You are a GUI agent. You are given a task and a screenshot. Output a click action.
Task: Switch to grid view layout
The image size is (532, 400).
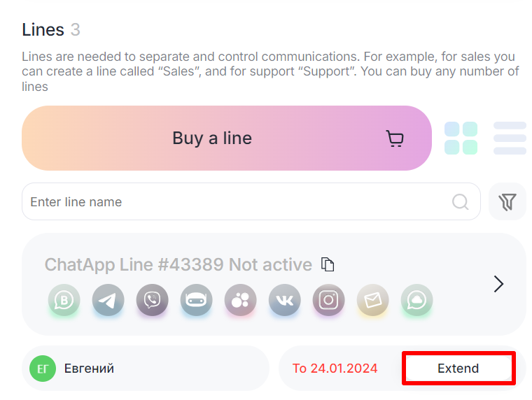pyautogui.click(x=461, y=138)
